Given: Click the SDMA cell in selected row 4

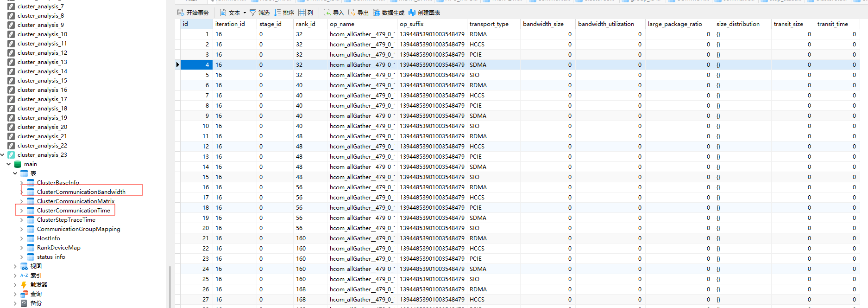Looking at the screenshot, I should (x=494, y=65).
